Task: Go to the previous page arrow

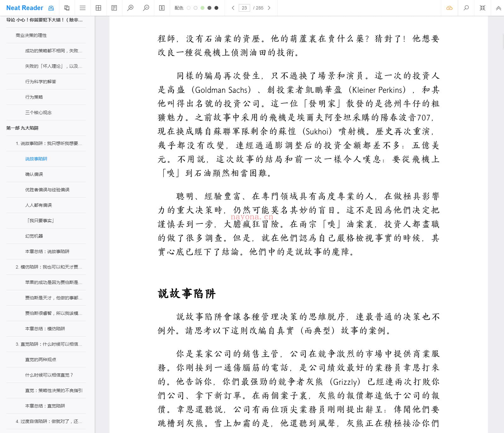Action: (x=233, y=8)
